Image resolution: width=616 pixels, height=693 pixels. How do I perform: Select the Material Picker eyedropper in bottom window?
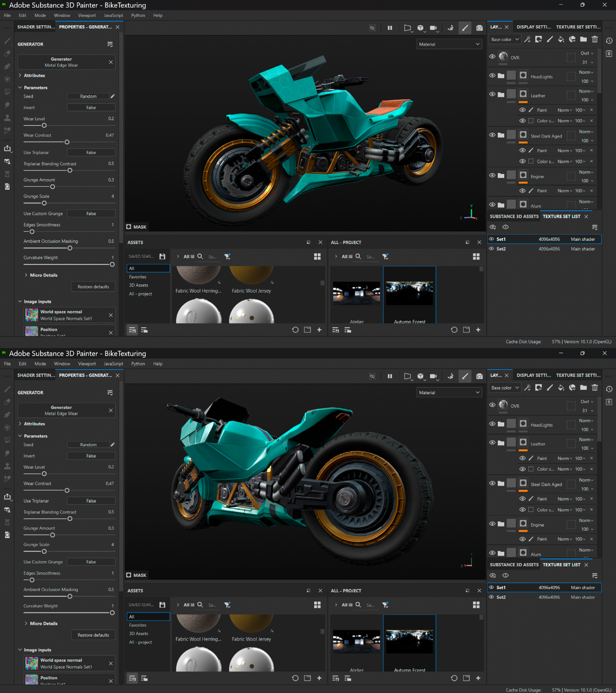pos(7,479)
